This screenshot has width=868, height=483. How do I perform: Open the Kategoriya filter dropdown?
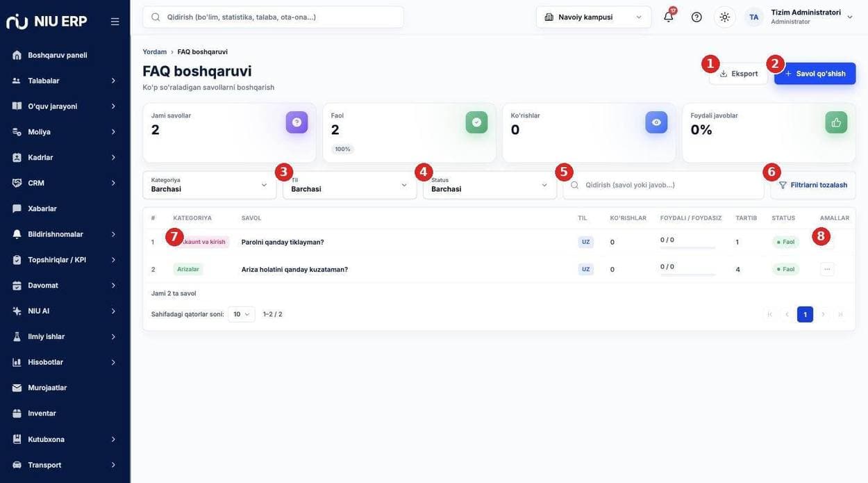(x=210, y=185)
